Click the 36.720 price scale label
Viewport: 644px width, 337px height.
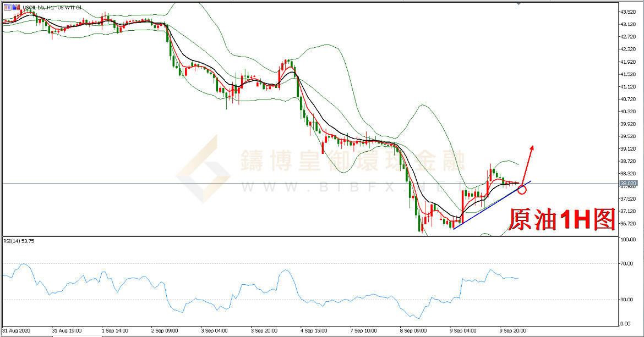(x=629, y=224)
